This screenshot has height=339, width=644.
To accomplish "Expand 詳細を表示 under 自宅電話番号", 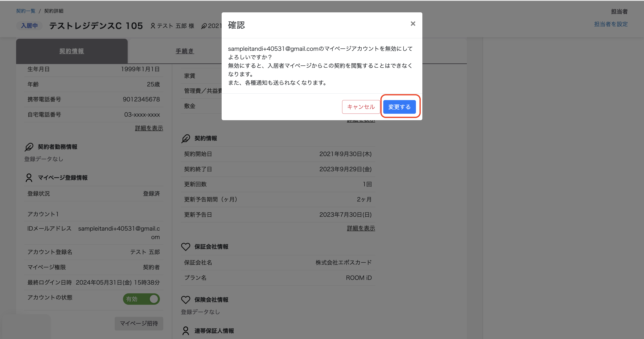I will pyautogui.click(x=149, y=128).
